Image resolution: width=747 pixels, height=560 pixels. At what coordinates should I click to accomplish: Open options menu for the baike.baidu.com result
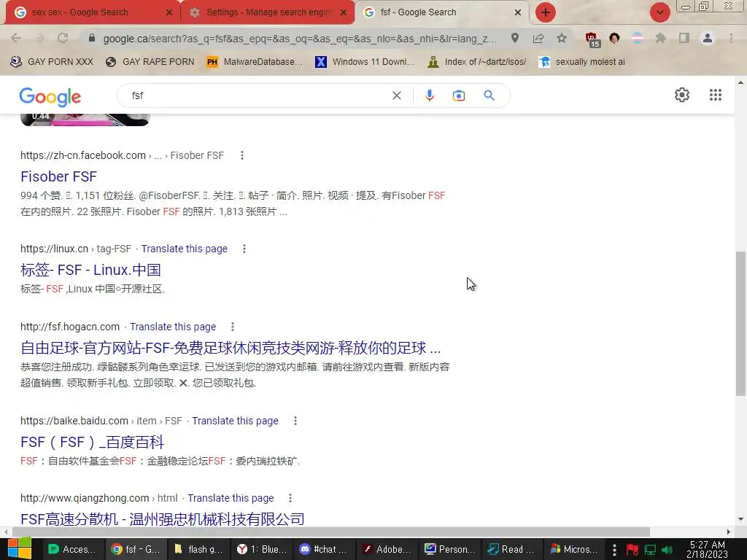coord(295,421)
